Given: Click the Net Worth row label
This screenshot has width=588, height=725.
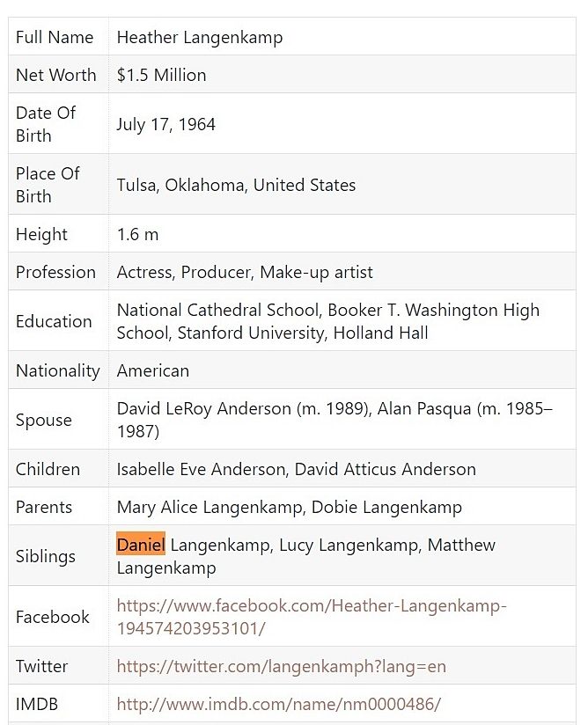Looking at the screenshot, I should point(56,75).
